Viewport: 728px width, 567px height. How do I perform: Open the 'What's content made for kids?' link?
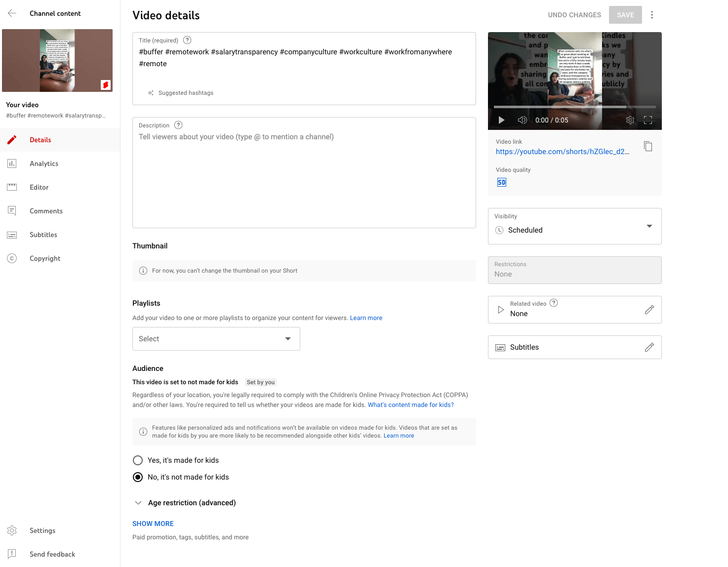tap(410, 405)
